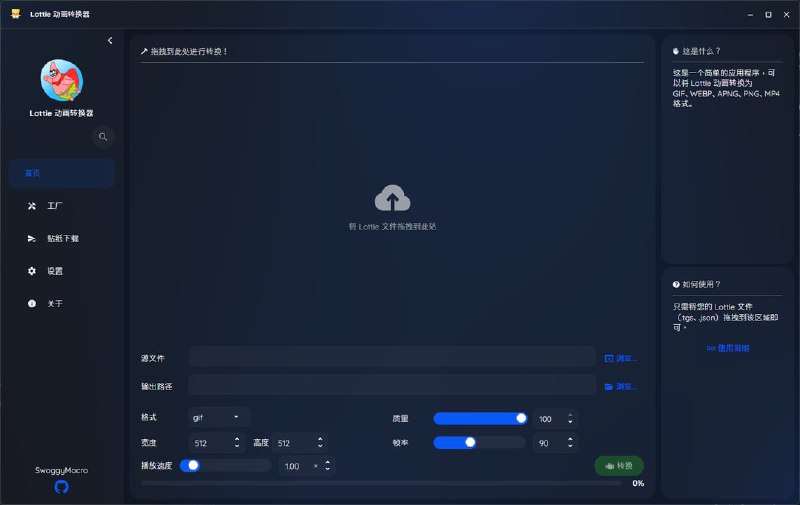The width and height of the screenshot is (800, 505).
Task: Click the search magnifier icon in sidebar
Action: 103,137
